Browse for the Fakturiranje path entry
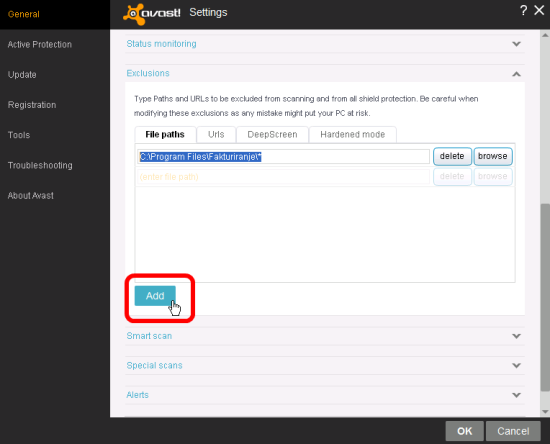 point(493,156)
